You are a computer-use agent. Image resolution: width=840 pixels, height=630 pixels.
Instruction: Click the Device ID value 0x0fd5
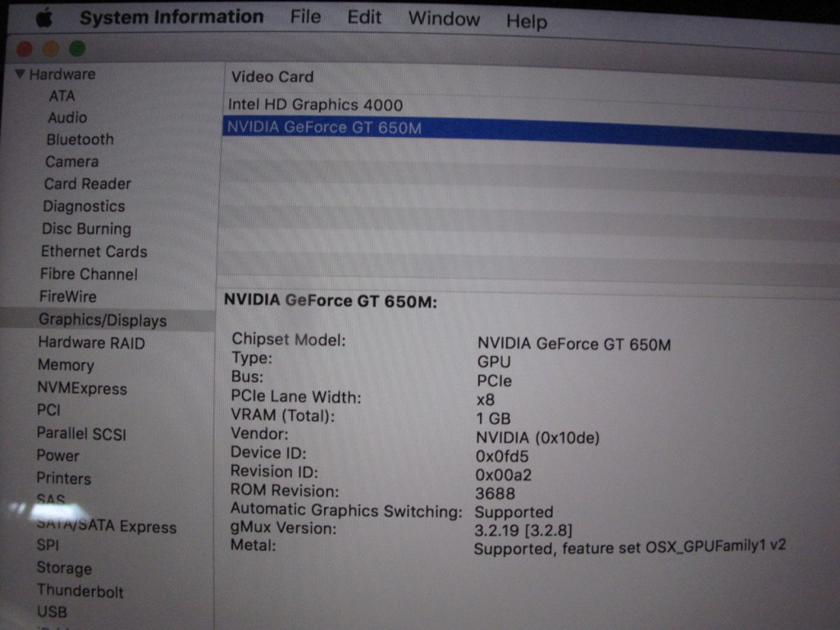pyautogui.click(x=502, y=456)
